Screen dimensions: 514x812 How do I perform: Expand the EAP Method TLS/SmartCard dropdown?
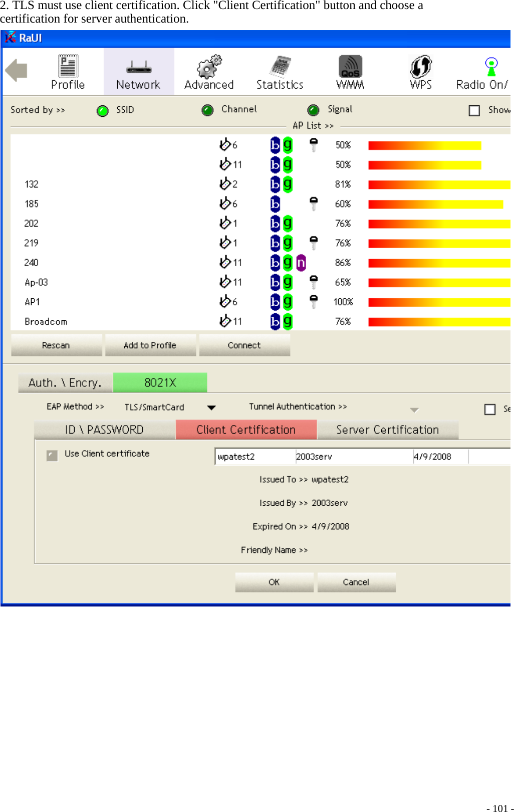[211, 408]
